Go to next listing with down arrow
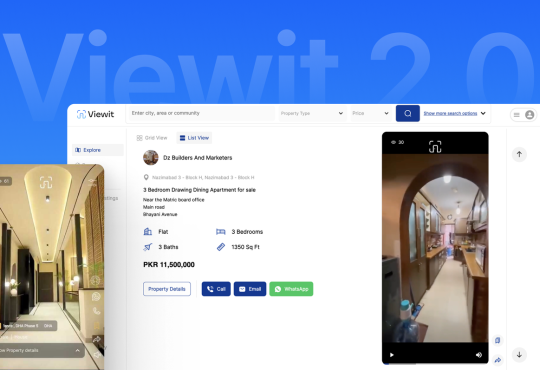Image resolution: width=540 pixels, height=370 pixels. click(519, 354)
